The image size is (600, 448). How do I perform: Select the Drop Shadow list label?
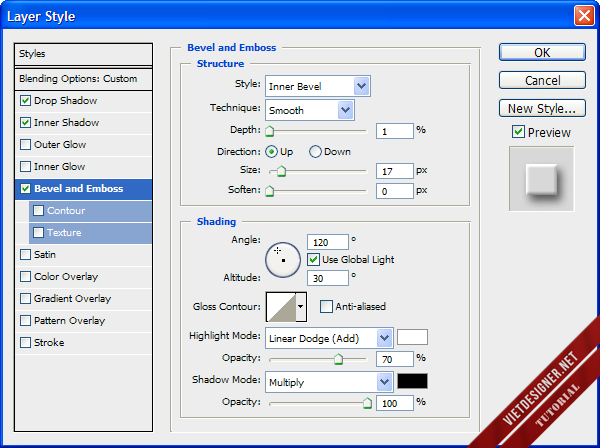tap(65, 101)
